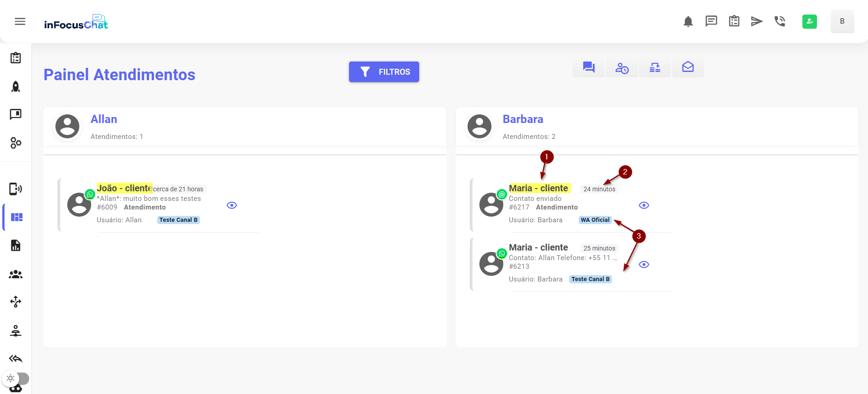Viewport: 868px width, 394px height.
Task: Open the FILTROS filter button
Action: click(x=384, y=72)
